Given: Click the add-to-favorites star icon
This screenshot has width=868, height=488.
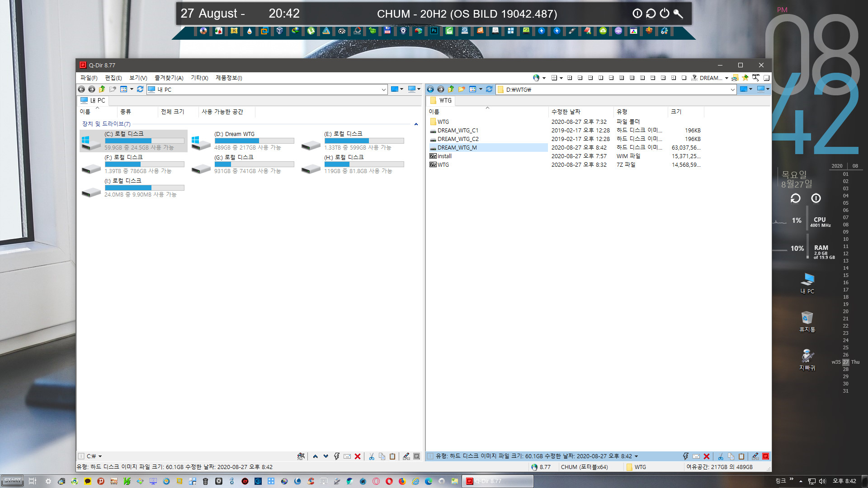Looking at the screenshot, I should click(x=745, y=78).
